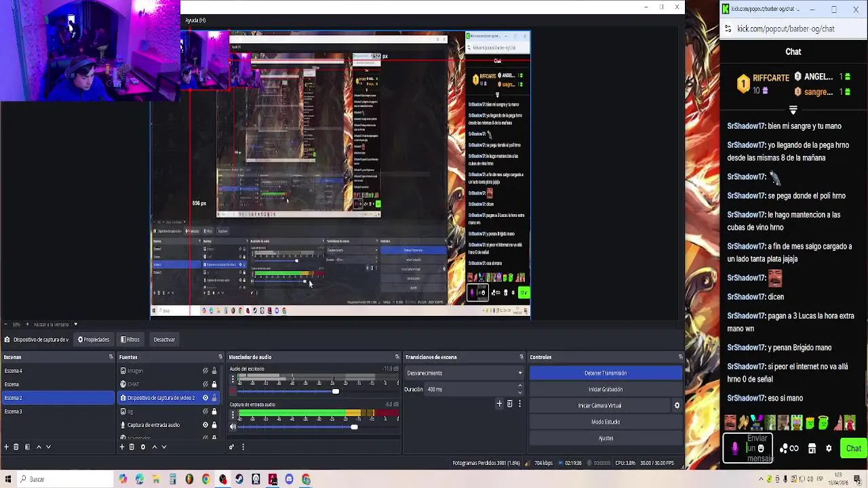Open Steam from the taskbar
Viewport: 868px width, 488px height.
[x=239, y=479]
